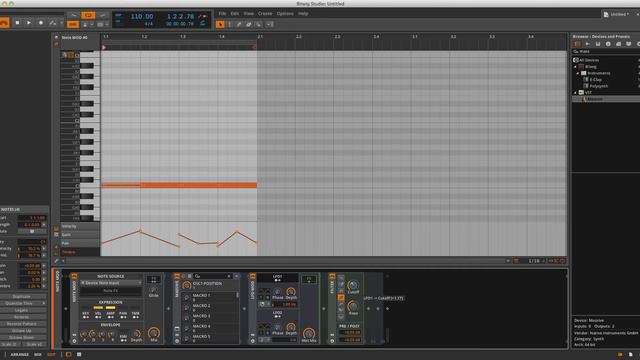The width and height of the screenshot is (640, 360).
Task: Select the eraser tool
Action: (249, 24)
